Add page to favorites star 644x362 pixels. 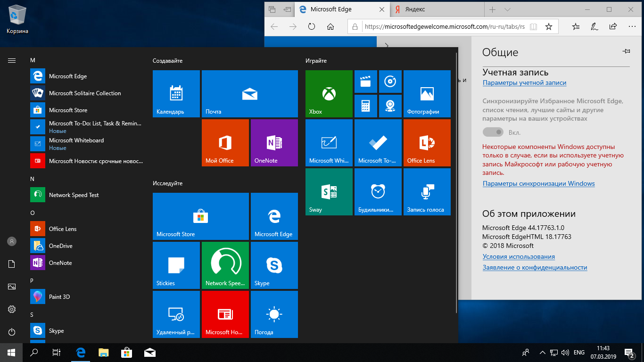click(x=549, y=27)
